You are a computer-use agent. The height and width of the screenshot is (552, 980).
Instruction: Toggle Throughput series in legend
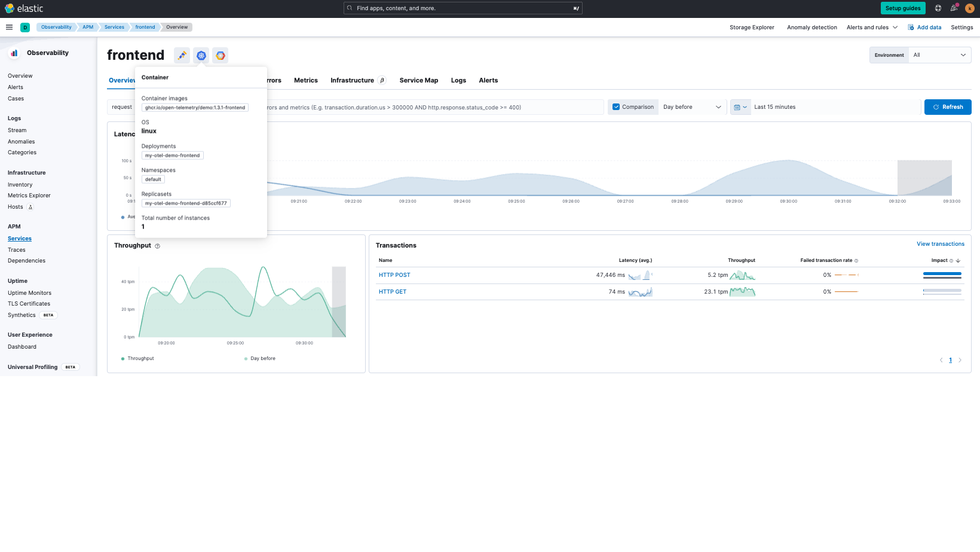137,359
